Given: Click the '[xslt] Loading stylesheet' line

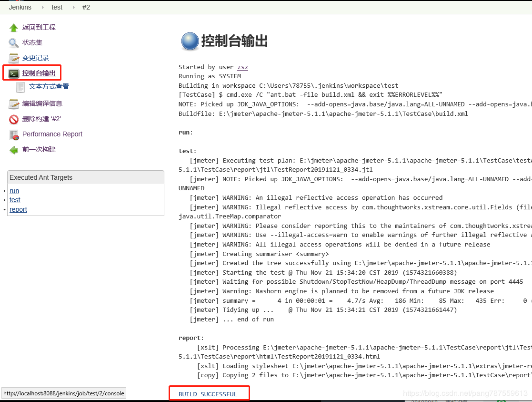Looking at the screenshot, I should click(364, 366).
